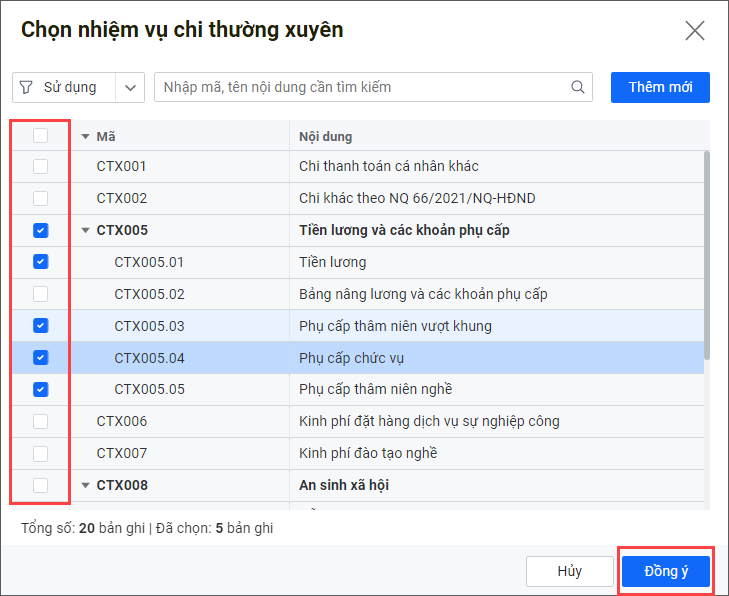
Task: Uncheck the CTX005.01 Tiền lương checkbox
Action: [40, 262]
